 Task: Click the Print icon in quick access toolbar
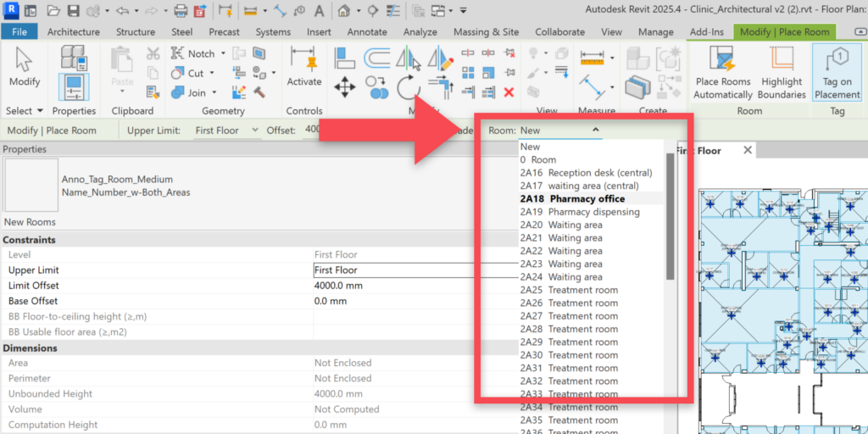(x=181, y=11)
